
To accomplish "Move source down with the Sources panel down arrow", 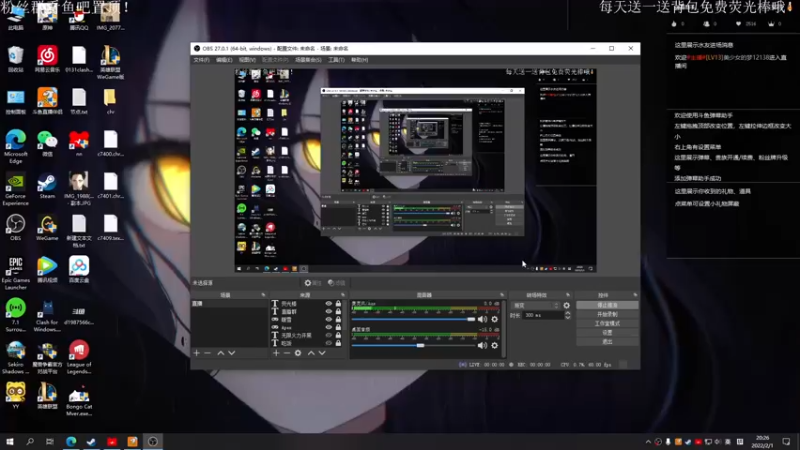I will pyautogui.click(x=322, y=353).
